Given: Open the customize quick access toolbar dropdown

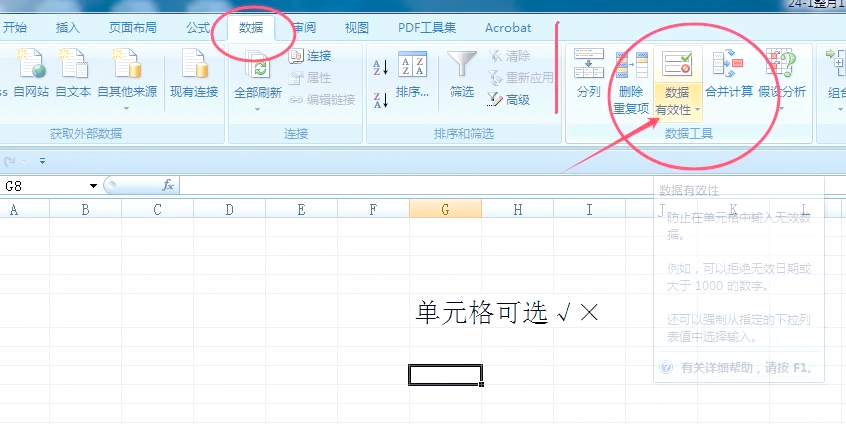Looking at the screenshot, I should point(42,161).
